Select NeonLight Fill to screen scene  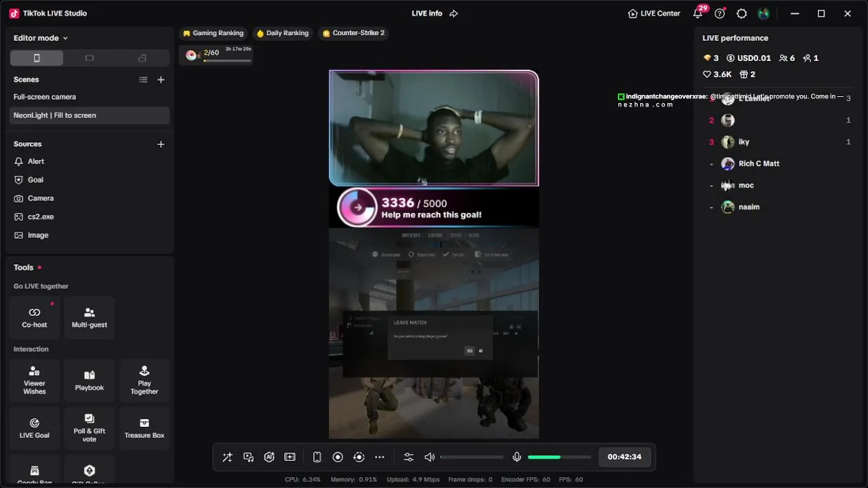[90, 115]
